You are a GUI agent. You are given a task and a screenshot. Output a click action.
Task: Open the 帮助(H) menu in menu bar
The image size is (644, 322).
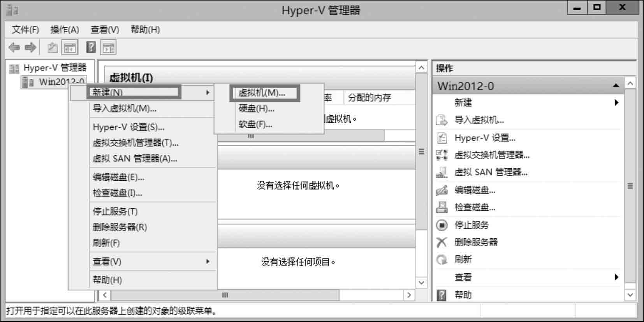pos(145,30)
